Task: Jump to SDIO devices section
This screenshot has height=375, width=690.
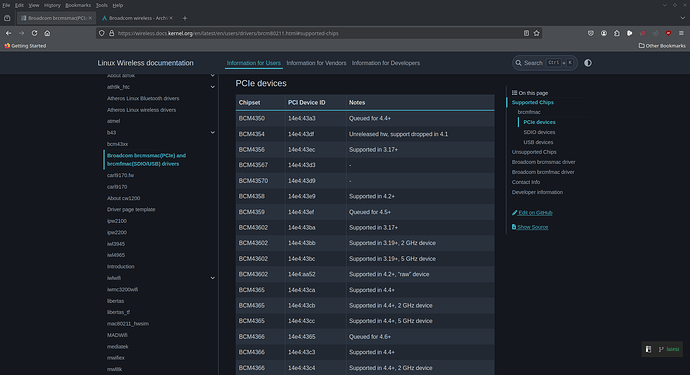Action: [539, 132]
